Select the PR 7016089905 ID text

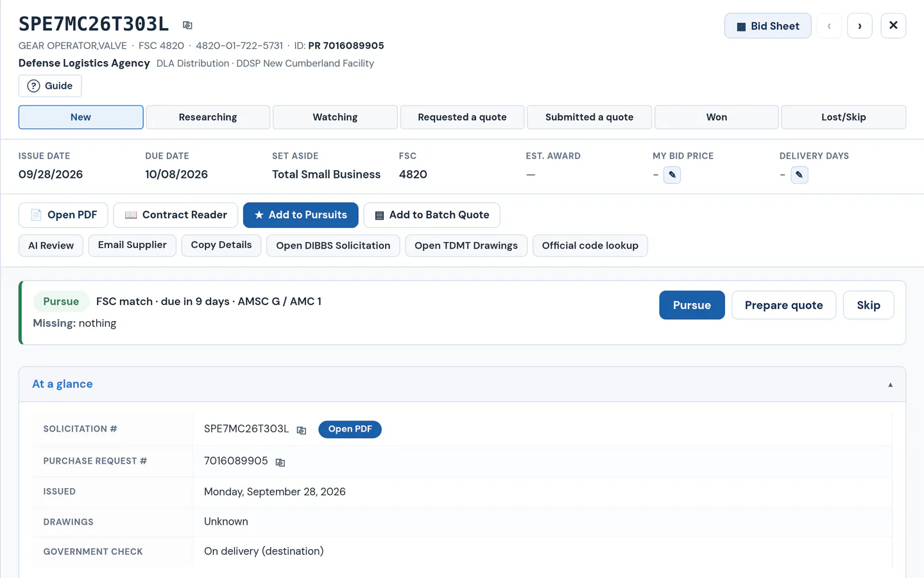point(346,46)
